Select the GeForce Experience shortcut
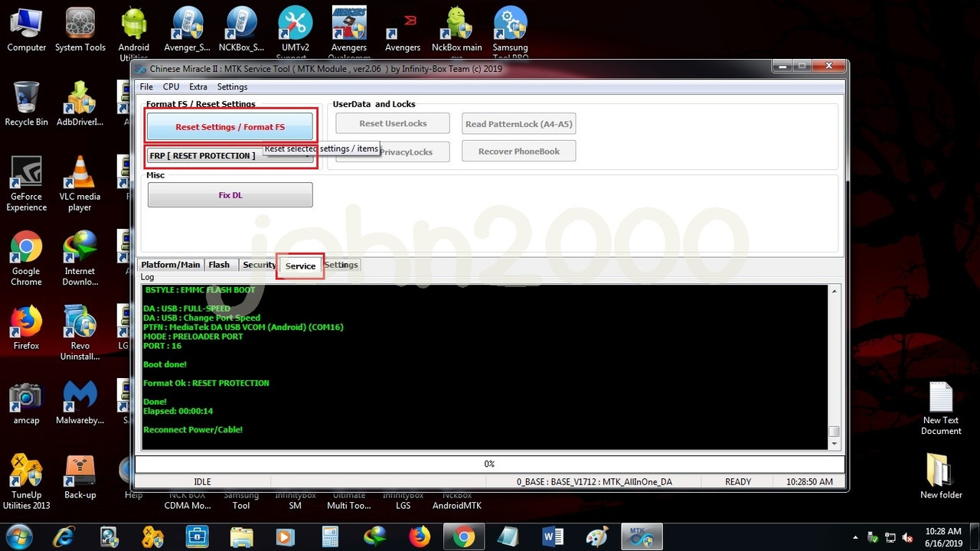 [27, 184]
